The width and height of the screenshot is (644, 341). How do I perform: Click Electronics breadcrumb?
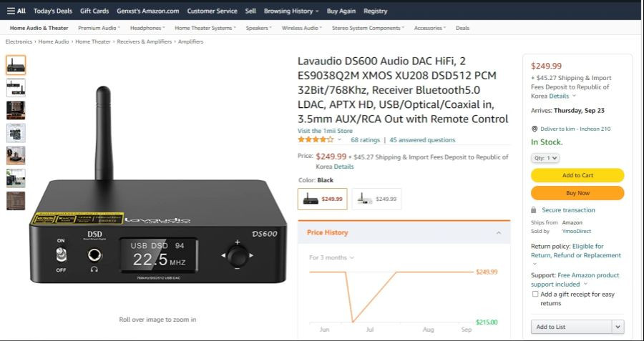[19, 41]
